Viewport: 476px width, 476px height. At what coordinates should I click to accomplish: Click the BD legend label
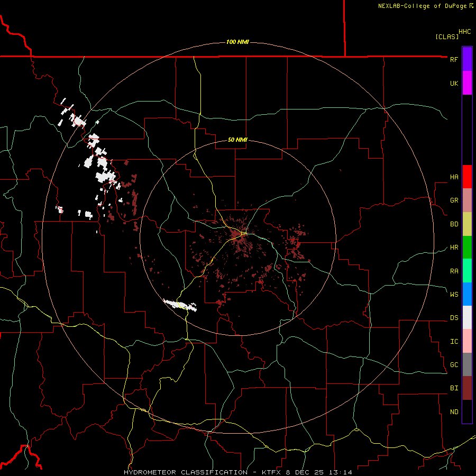click(x=454, y=224)
